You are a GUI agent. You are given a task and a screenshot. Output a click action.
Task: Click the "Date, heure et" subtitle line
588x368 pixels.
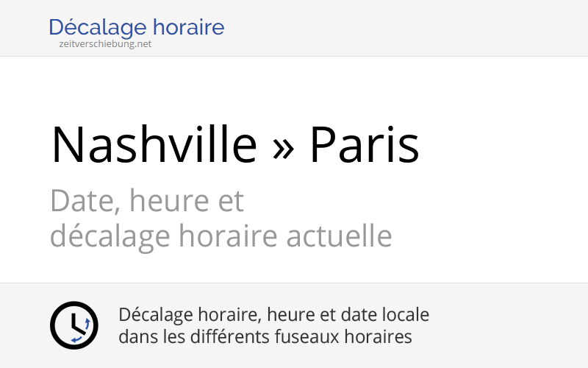tap(147, 200)
